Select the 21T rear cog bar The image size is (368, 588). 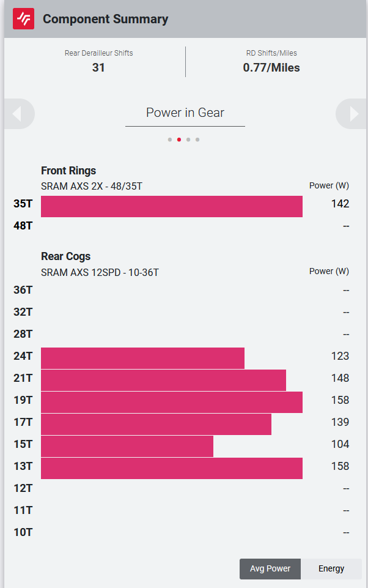163,381
